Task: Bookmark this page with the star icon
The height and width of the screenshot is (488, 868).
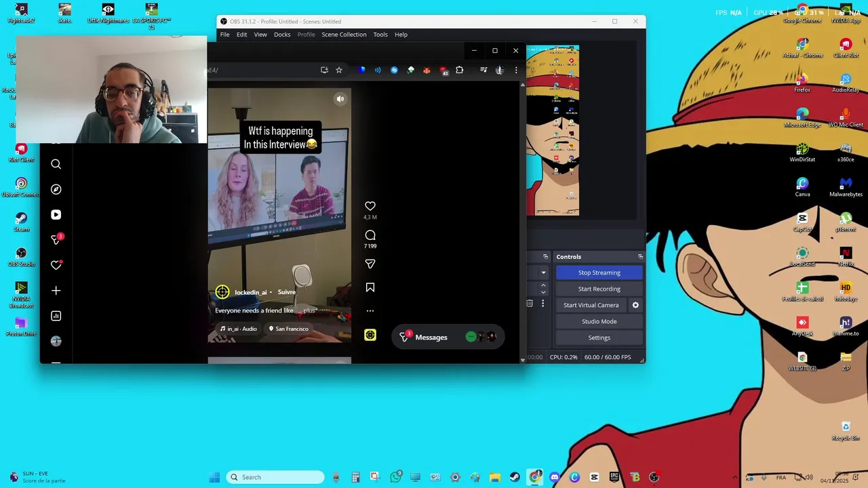Action: (x=339, y=70)
